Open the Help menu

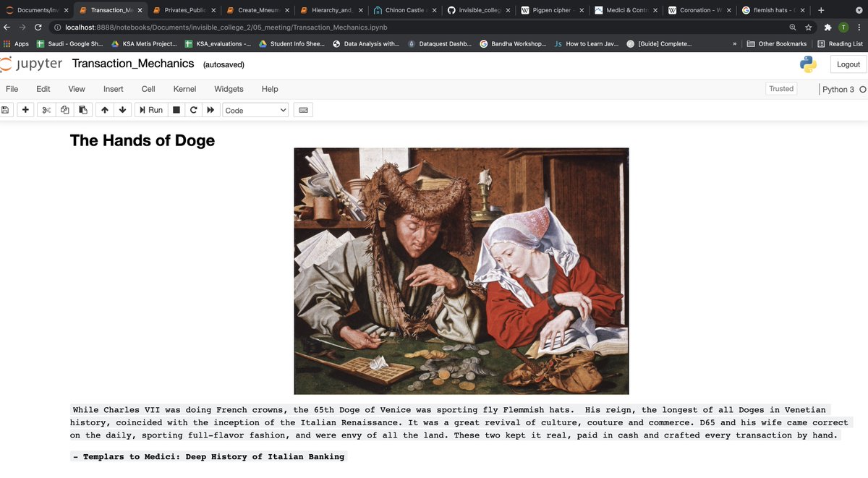pyautogui.click(x=270, y=89)
